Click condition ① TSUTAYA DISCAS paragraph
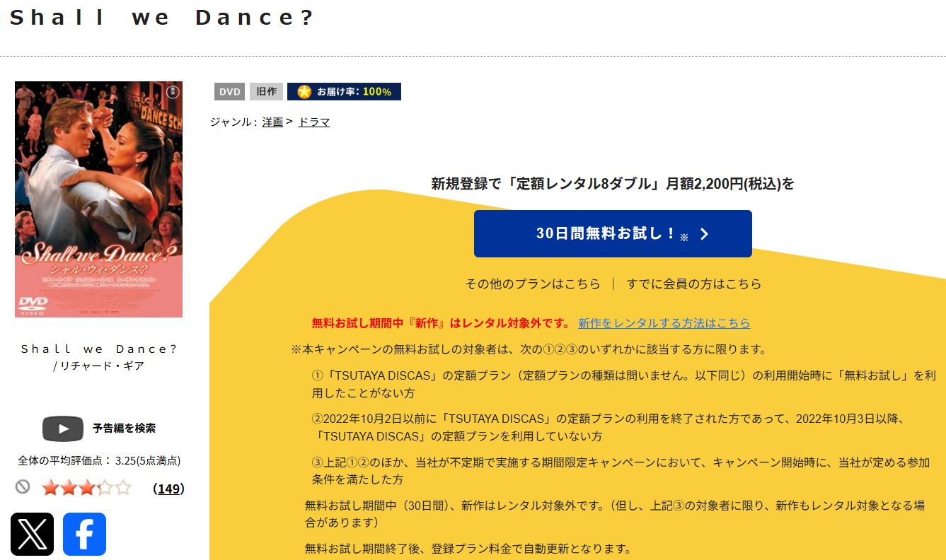 [x=624, y=384]
